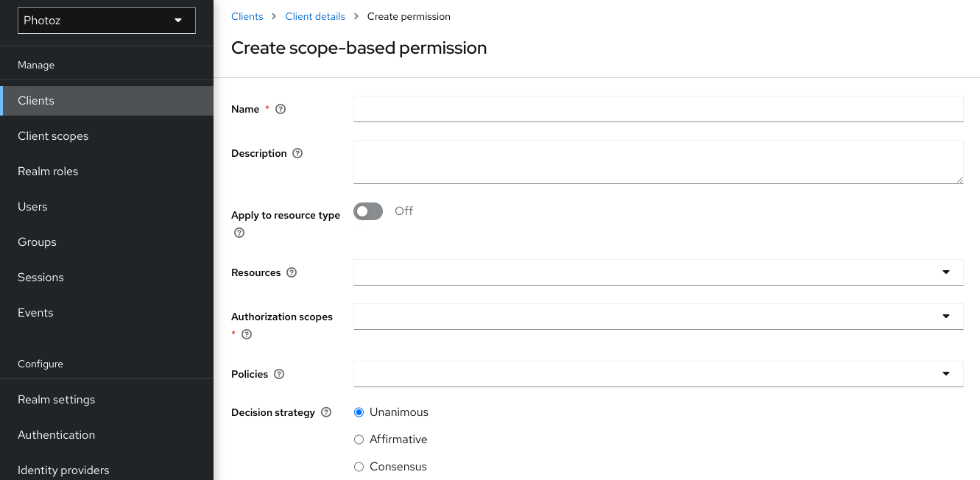
Task: Click the help icon next to Description
Action: (x=297, y=152)
